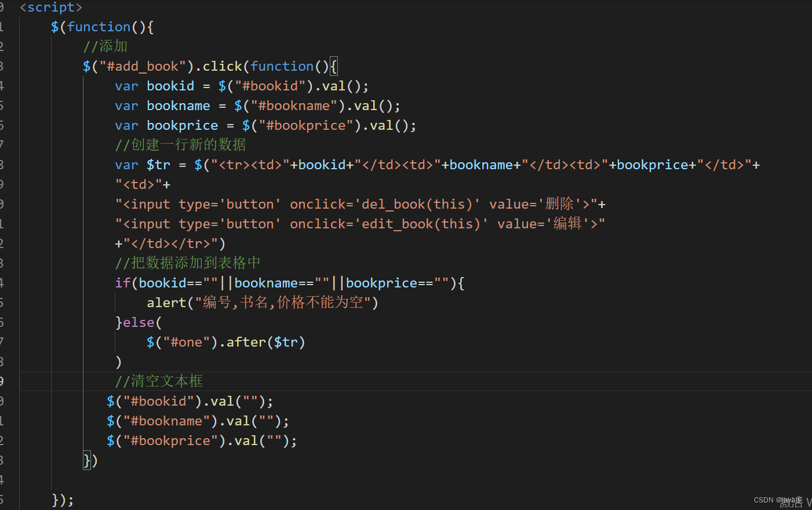This screenshot has height=510, width=812.
Task: Click the del_book(this) input string line
Action: [361, 204]
